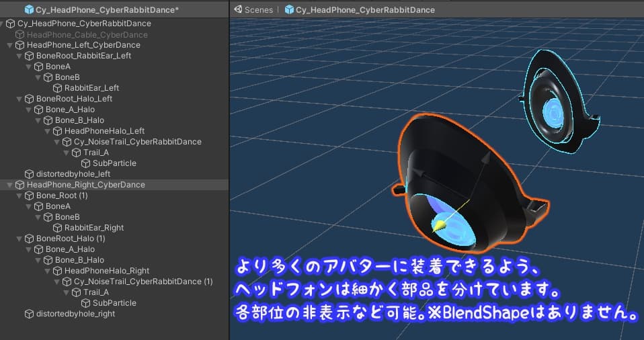Click SubParticle cube icon above distortedbyhole_left
This screenshot has height=340, width=644.
pyautogui.click(x=86, y=163)
